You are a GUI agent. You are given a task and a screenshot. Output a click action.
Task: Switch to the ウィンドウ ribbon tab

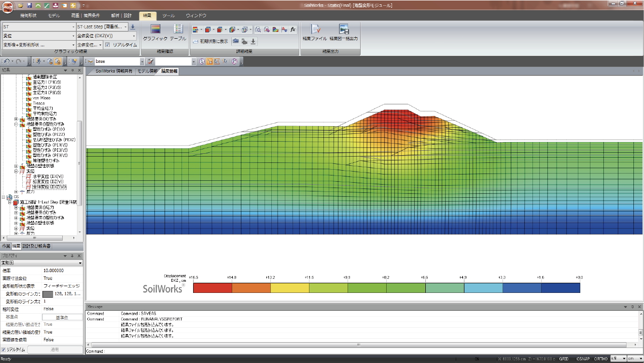click(x=196, y=15)
